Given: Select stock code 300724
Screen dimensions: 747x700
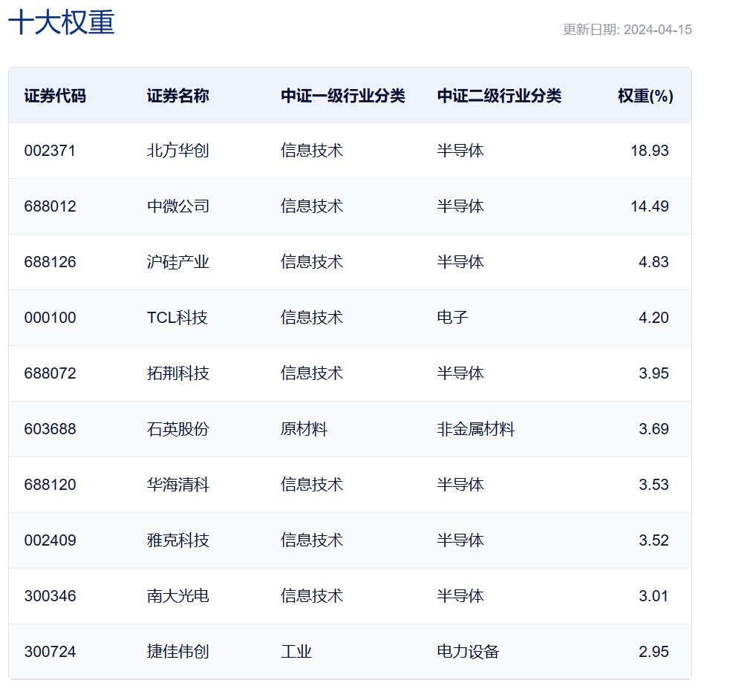Looking at the screenshot, I should pos(50,652).
